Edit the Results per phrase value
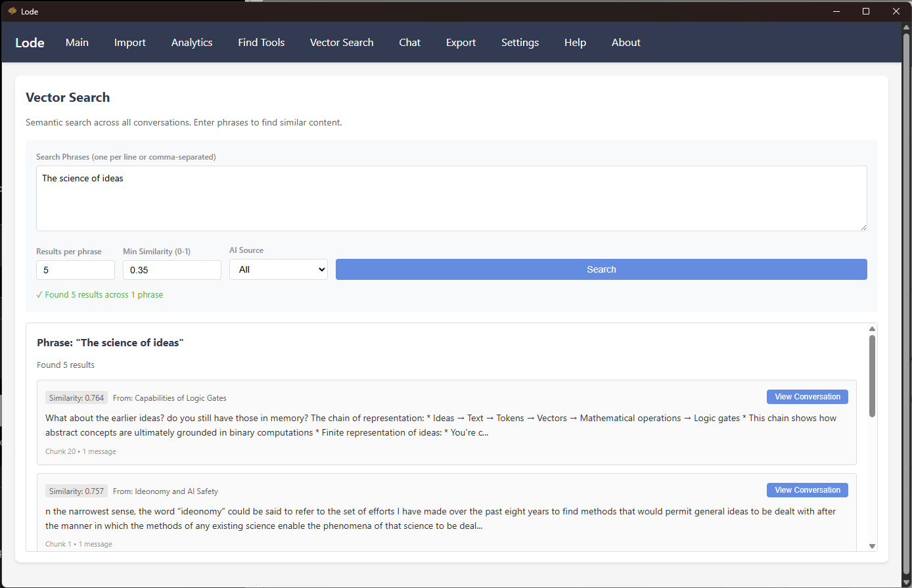The image size is (912, 588). [x=75, y=269]
